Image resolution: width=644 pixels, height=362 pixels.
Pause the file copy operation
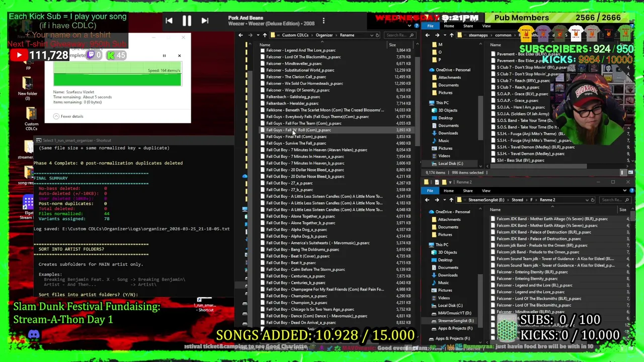click(x=164, y=56)
